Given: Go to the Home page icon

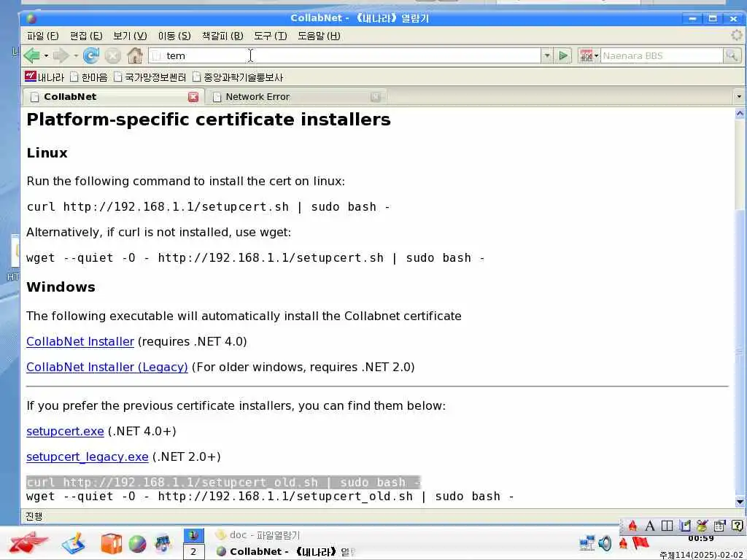Looking at the screenshot, I should coord(135,55).
